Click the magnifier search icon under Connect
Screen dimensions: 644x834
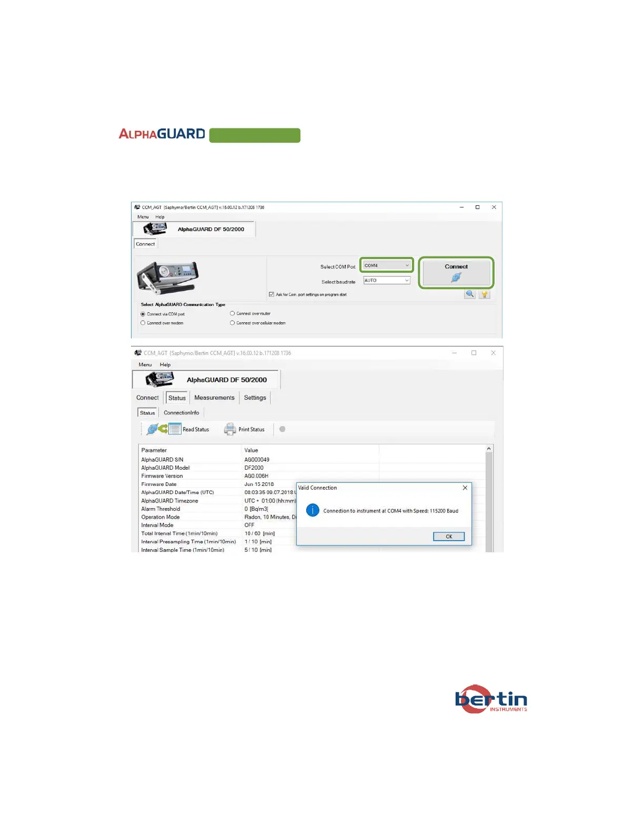(470, 294)
